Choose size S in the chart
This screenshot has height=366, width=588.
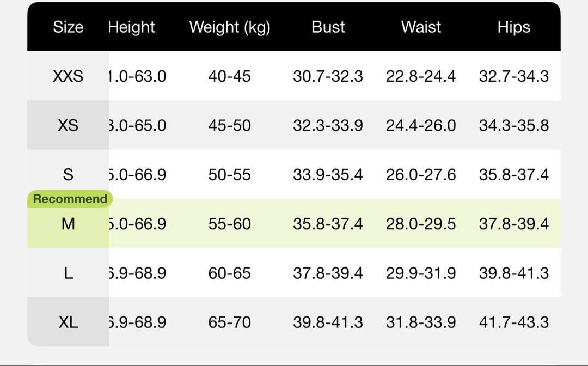(x=68, y=174)
